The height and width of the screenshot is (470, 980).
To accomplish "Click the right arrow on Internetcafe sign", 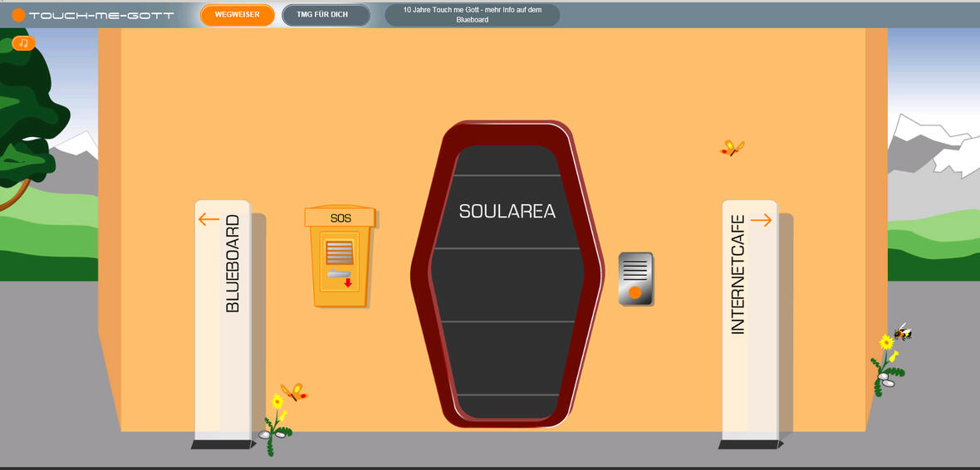I will point(761,220).
